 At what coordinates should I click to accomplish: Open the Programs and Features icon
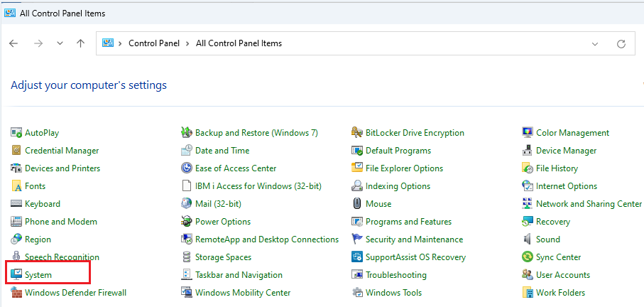coord(357,222)
